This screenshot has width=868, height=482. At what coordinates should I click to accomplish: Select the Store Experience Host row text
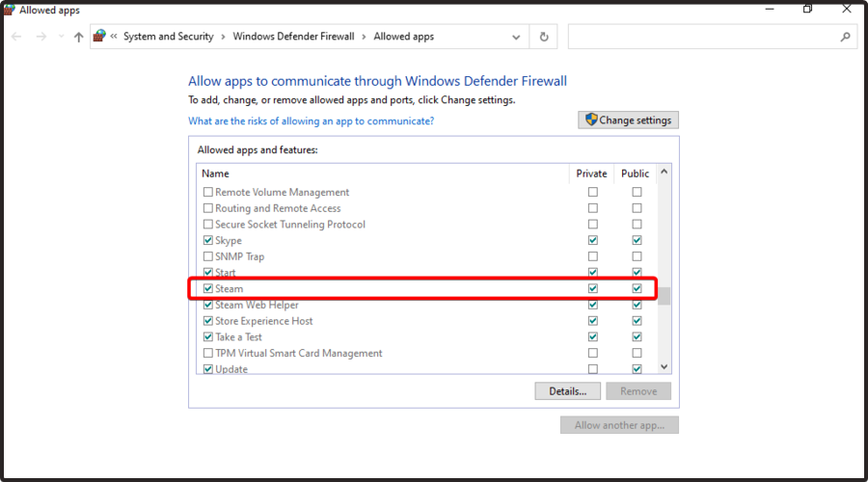tap(264, 320)
